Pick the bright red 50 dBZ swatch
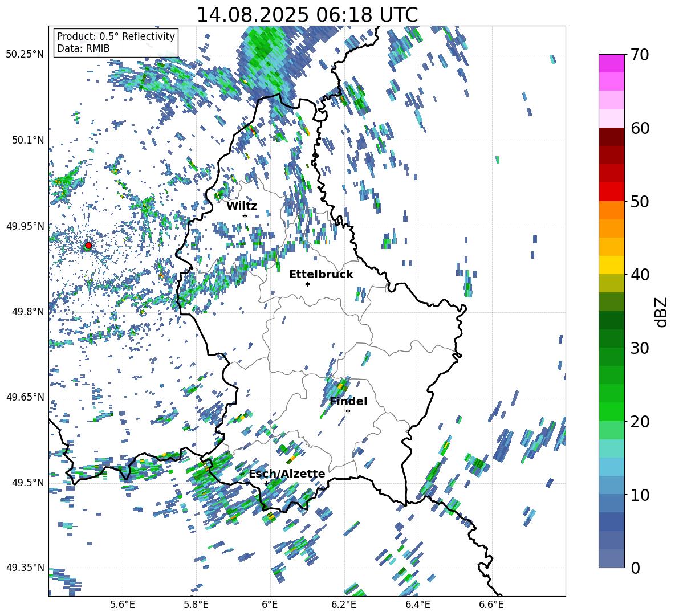The height and width of the screenshot is (616, 675). (611, 192)
